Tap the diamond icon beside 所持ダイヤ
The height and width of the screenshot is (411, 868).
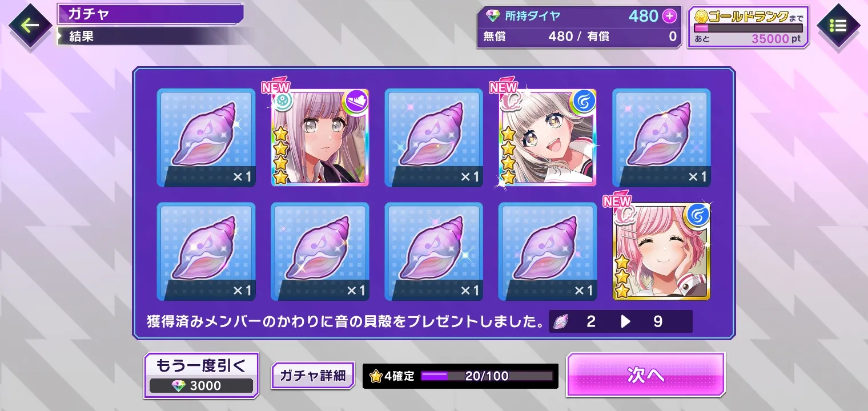click(492, 16)
